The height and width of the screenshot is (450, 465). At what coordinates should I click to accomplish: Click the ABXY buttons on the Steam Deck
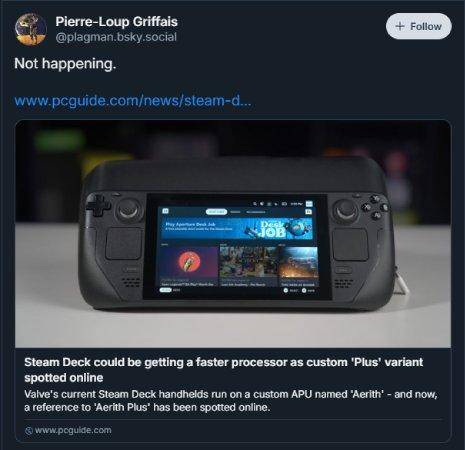375,208
